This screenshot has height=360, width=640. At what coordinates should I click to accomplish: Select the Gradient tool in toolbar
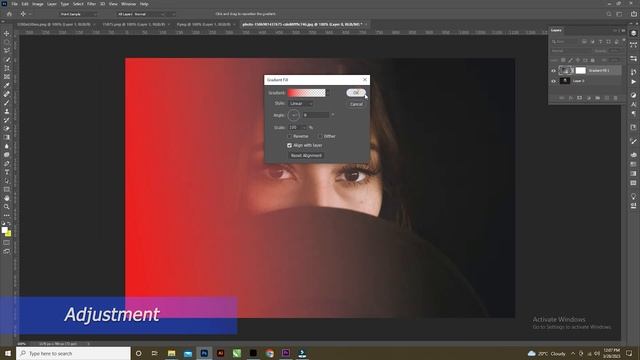7,138
